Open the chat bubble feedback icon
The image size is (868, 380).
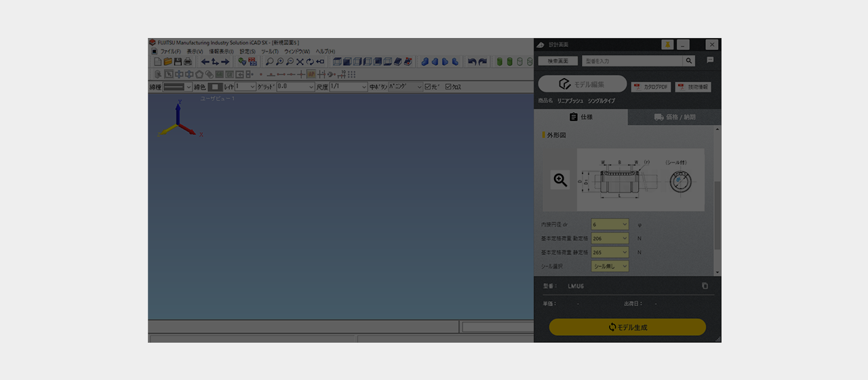click(710, 60)
